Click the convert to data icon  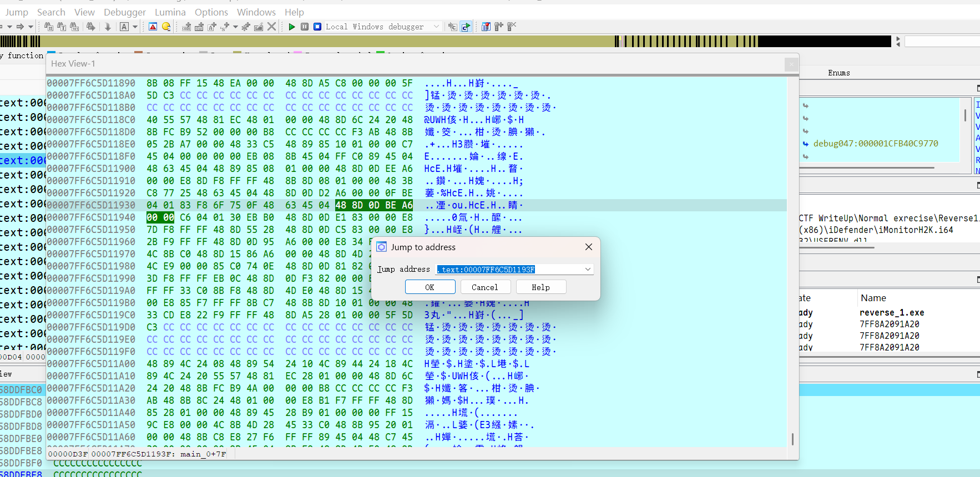199,27
